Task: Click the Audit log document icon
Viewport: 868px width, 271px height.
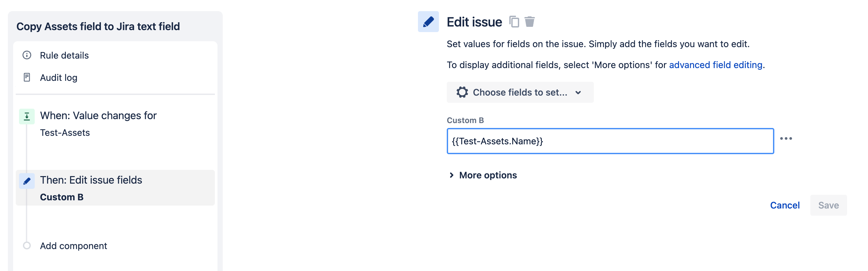Action: [27, 78]
